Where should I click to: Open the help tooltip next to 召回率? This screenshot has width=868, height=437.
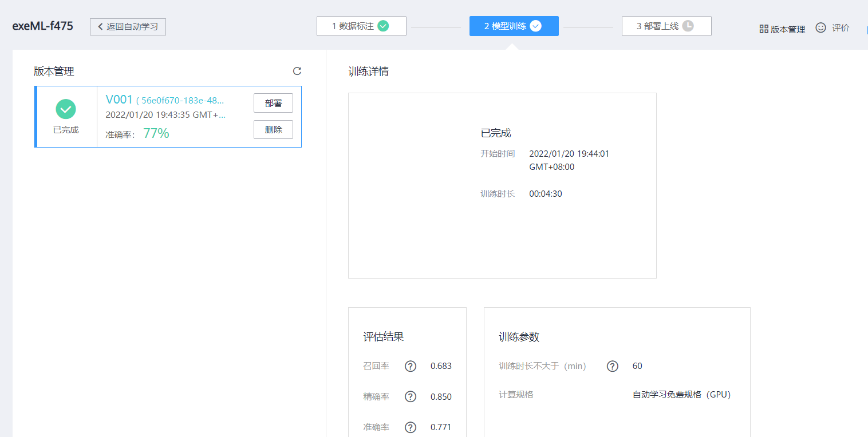[411, 366]
